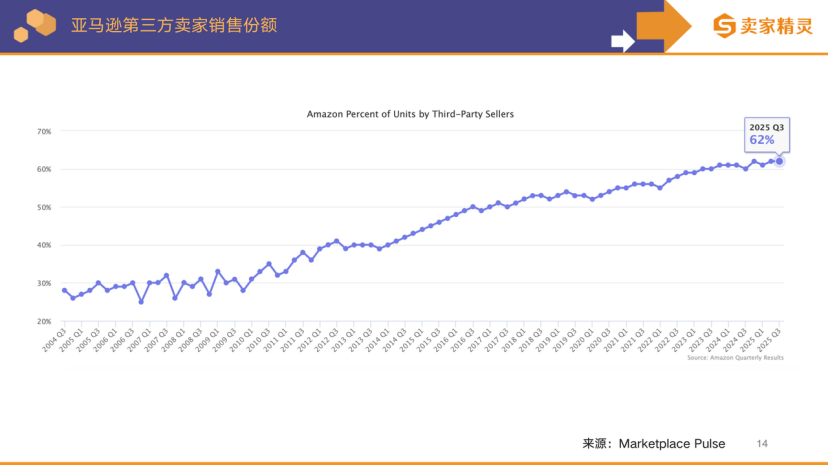
Task: Click the lowest data point near 2006 Q3
Action: coord(141,301)
